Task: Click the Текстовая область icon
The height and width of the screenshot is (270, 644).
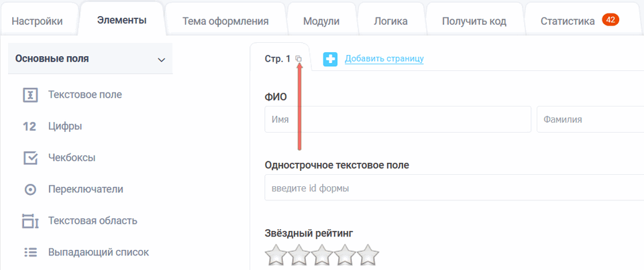Action: [30, 220]
